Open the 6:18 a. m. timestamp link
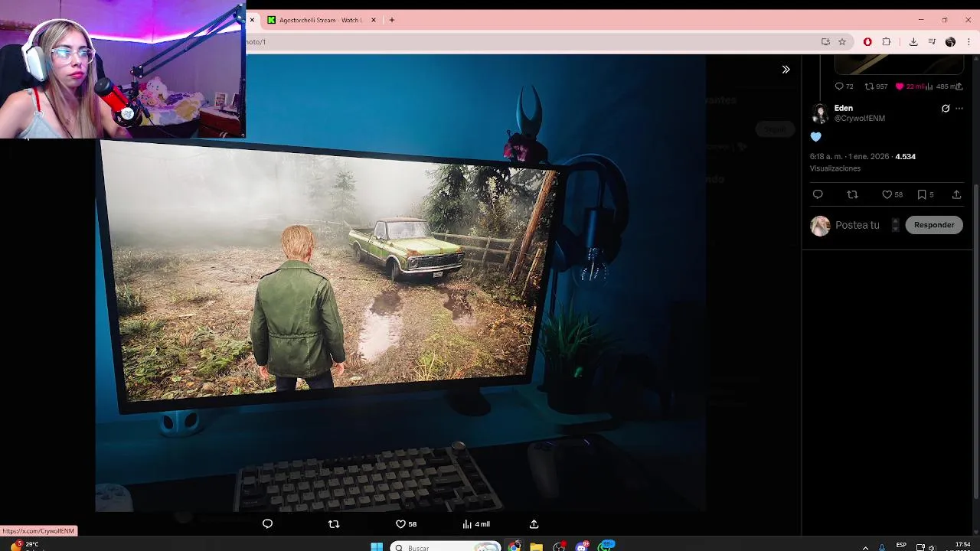 (850, 156)
